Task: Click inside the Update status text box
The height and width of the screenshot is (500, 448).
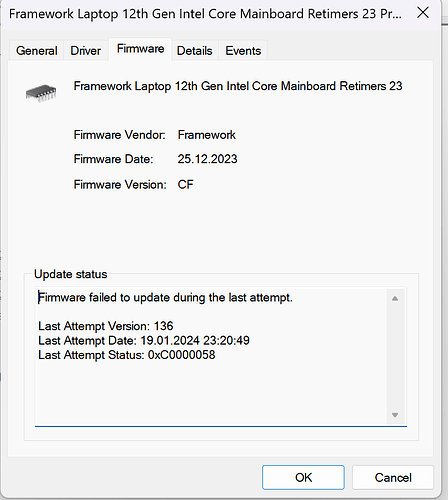Action: tap(211, 356)
